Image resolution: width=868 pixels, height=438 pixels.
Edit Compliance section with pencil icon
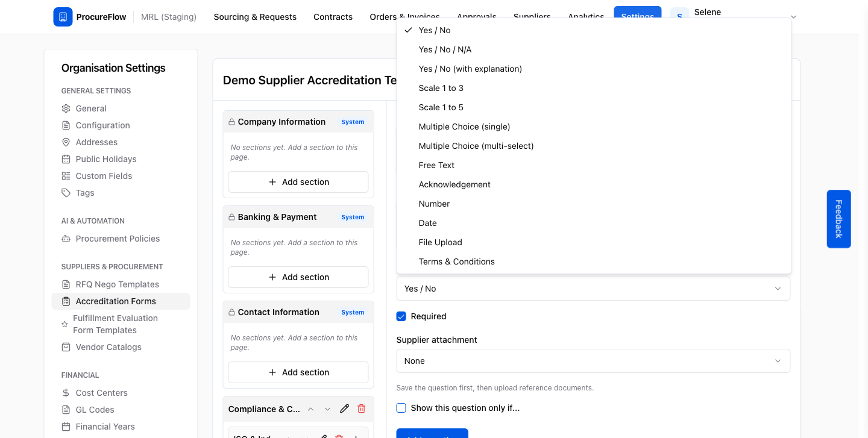[344, 408]
